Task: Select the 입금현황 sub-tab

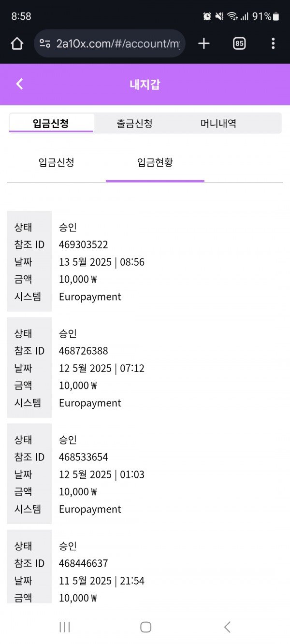Action: [155, 162]
